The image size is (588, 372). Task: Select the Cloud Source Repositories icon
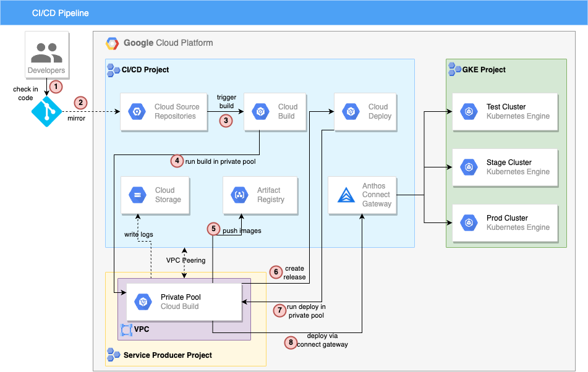pos(137,112)
